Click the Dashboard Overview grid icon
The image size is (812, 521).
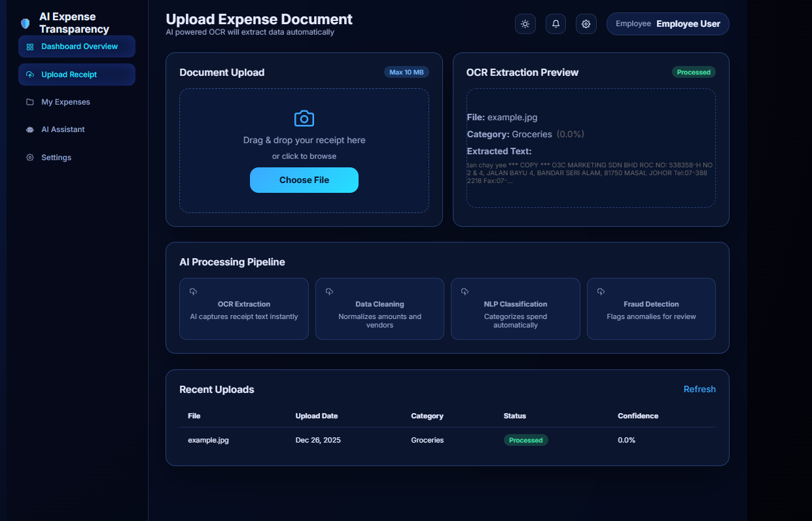(30, 47)
